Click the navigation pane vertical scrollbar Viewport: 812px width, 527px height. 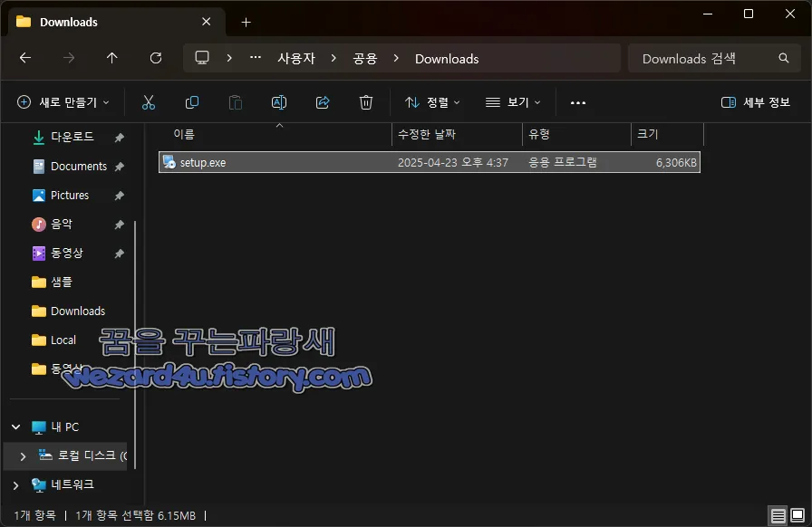coord(135,344)
